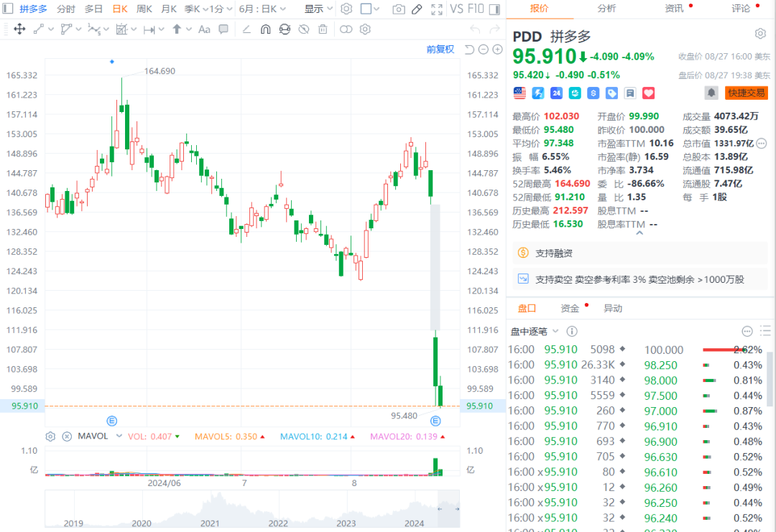This screenshot has height=532, width=776.
Task: Select the crosshair move cursor tool
Action: 19,29
